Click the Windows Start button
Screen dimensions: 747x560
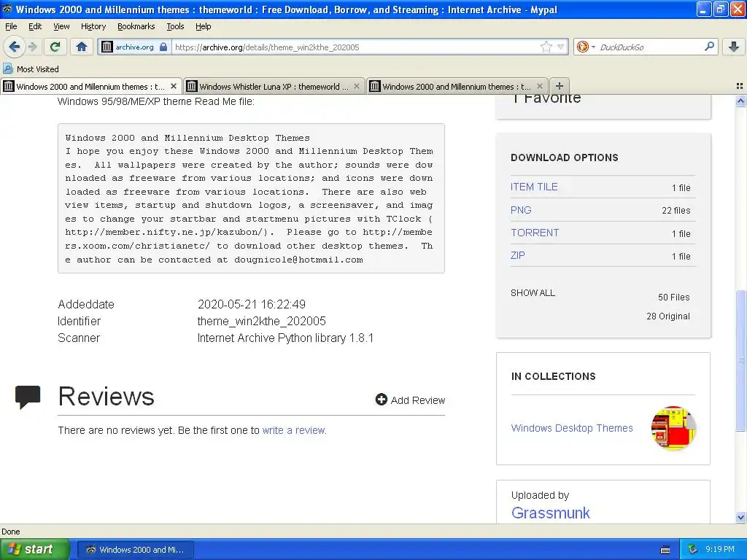tap(35, 549)
